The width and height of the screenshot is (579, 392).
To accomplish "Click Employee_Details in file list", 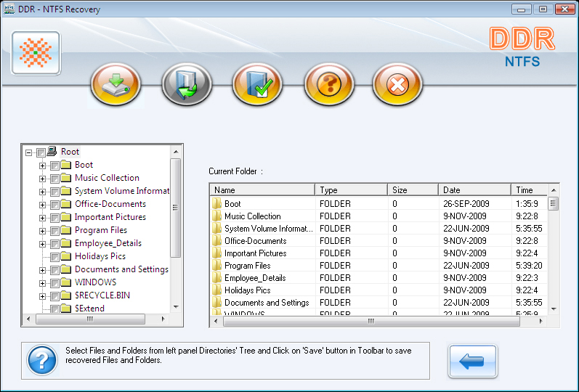I will [x=255, y=278].
